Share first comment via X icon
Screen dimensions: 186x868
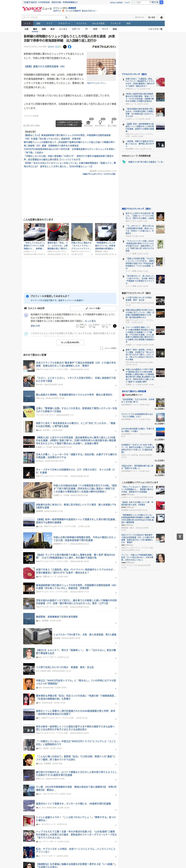(x=114, y=326)
